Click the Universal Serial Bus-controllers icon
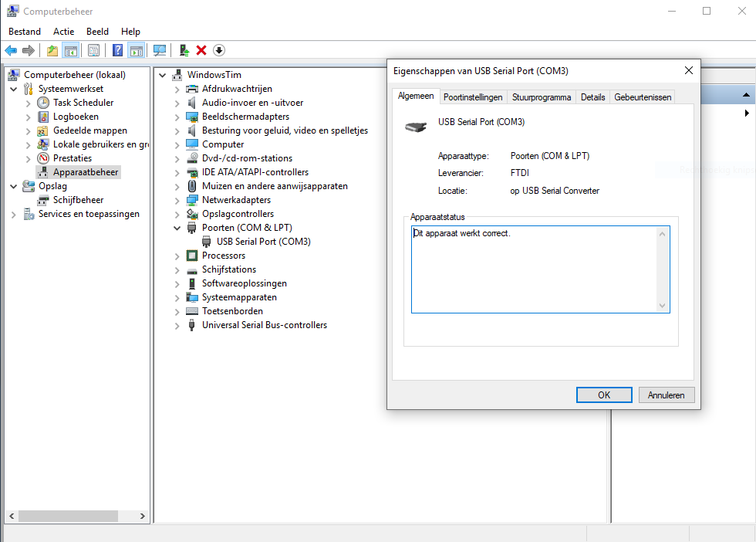The image size is (756, 542). pos(192,325)
